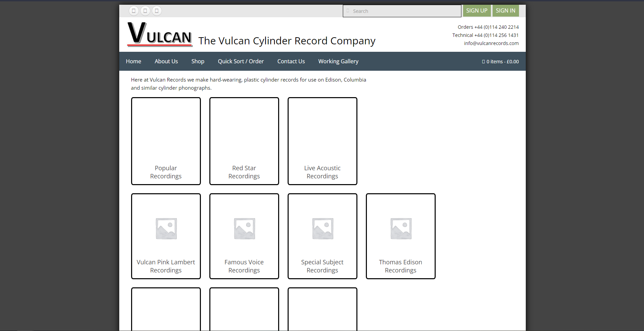The image size is (644, 331).
Task: Click the info@vulcanrecords.com email link
Action: pos(491,43)
